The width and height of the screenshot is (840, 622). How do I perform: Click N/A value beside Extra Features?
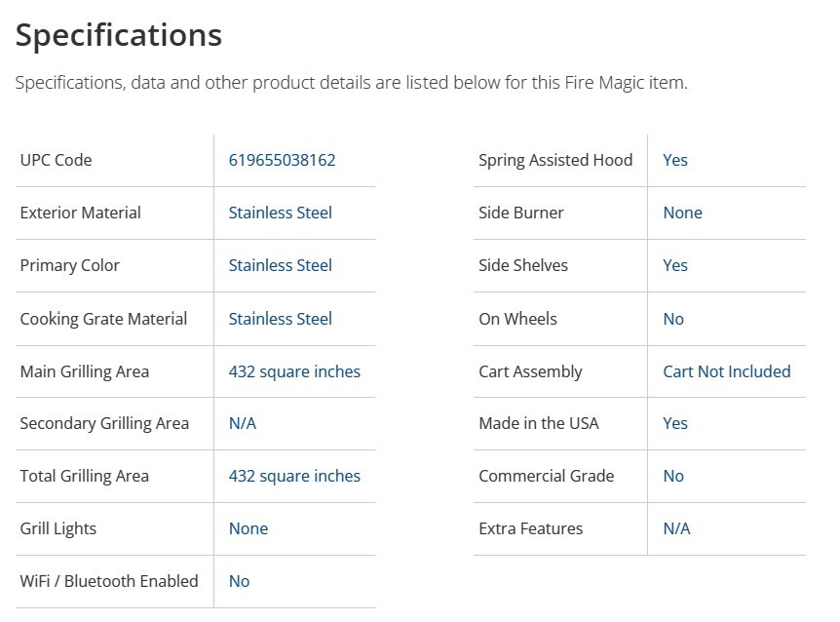pyautogui.click(x=676, y=528)
